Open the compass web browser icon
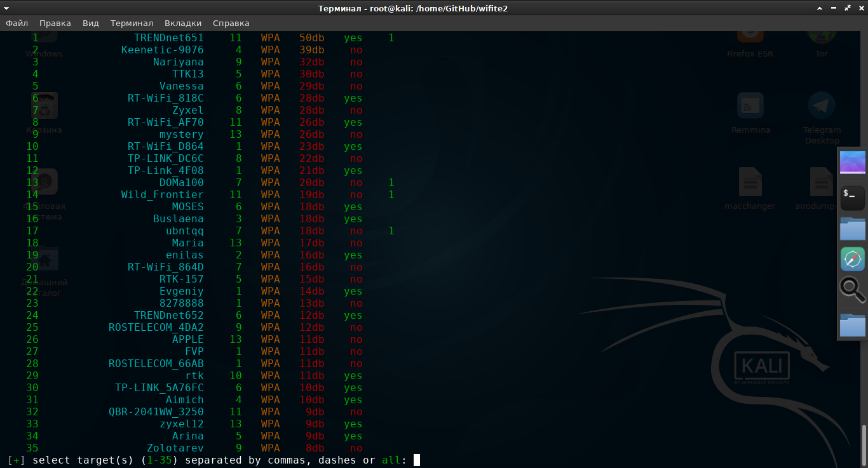The height and width of the screenshot is (468, 868). [852, 259]
